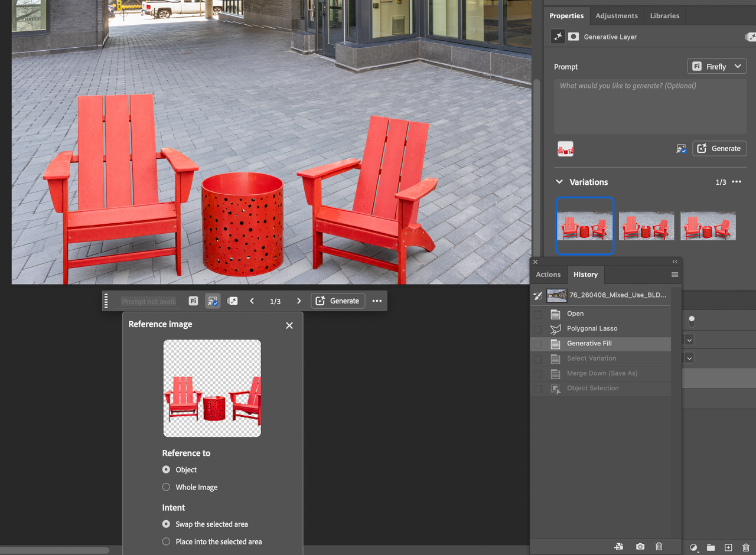Create new snapshot with camera icon
The width and height of the screenshot is (756, 555).
click(640, 547)
